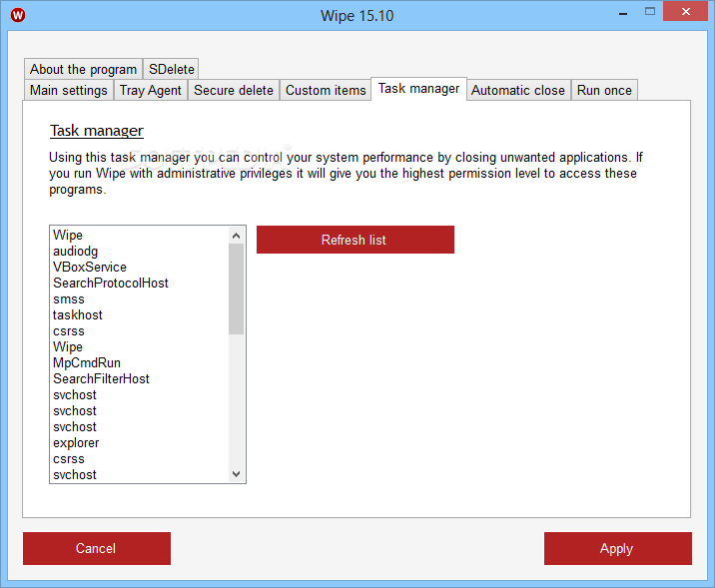Select taskhost process entry
Viewport: 715px width, 588px height.
140,315
